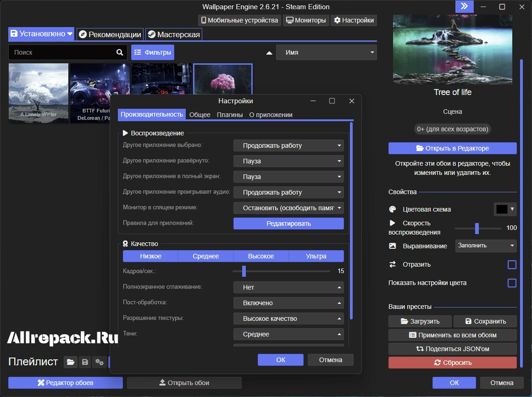532x397 pixels.
Task: Click Load preset button
Action: coord(420,321)
